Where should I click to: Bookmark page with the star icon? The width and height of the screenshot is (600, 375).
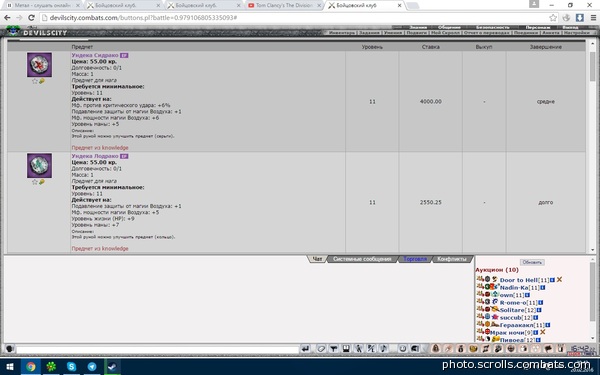click(553, 18)
